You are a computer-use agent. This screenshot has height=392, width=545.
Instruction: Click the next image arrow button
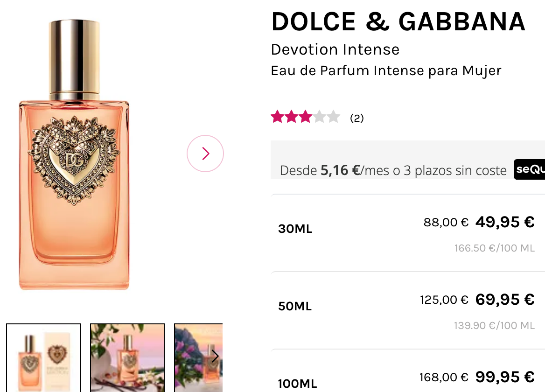click(x=205, y=153)
